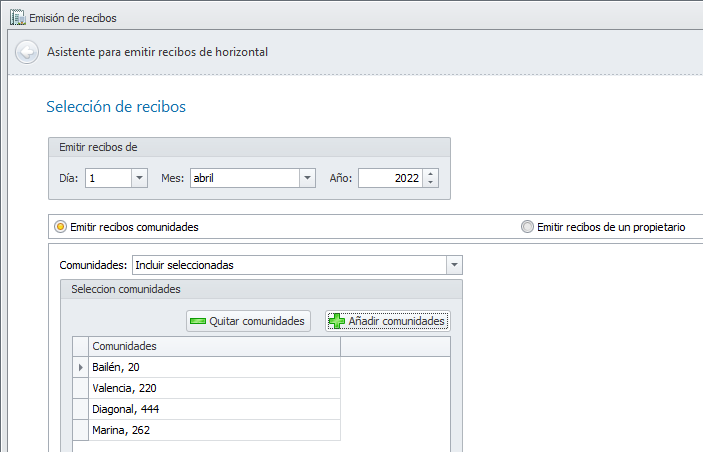
Task: Expand the Mes dropdown arrow
Action: pyautogui.click(x=307, y=178)
